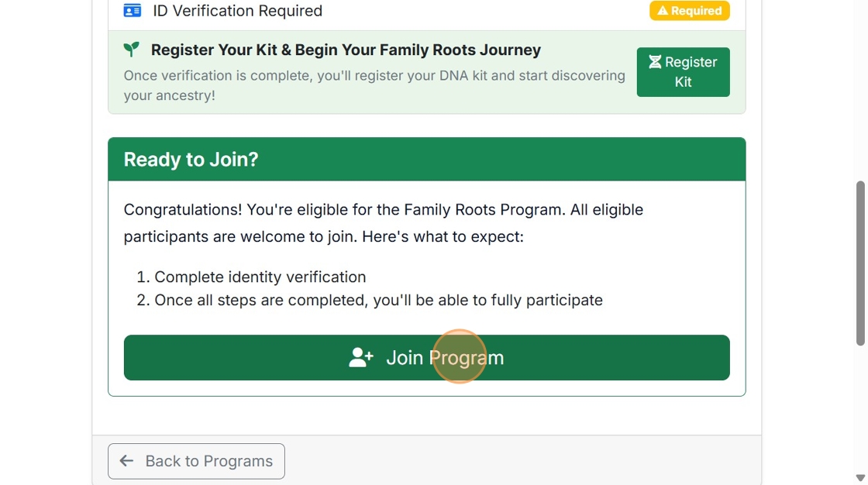Click the scroll down arrow of the page
Screen dimensions: 868x485
tap(860, 478)
